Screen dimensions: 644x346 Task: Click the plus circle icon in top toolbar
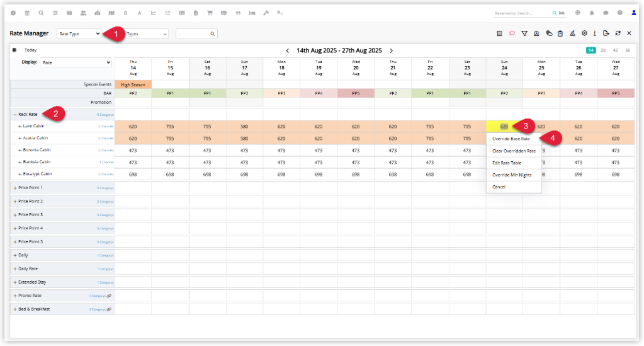point(13,13)
